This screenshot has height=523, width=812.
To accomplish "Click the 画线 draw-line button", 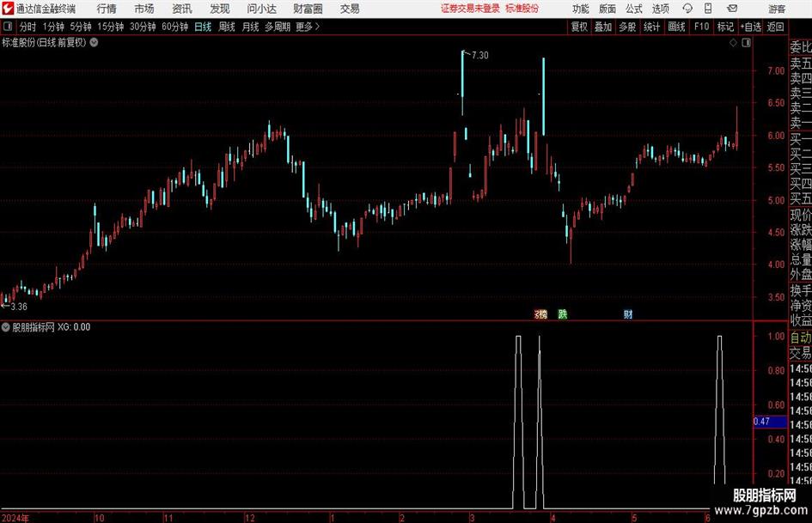I will [676, 27].
